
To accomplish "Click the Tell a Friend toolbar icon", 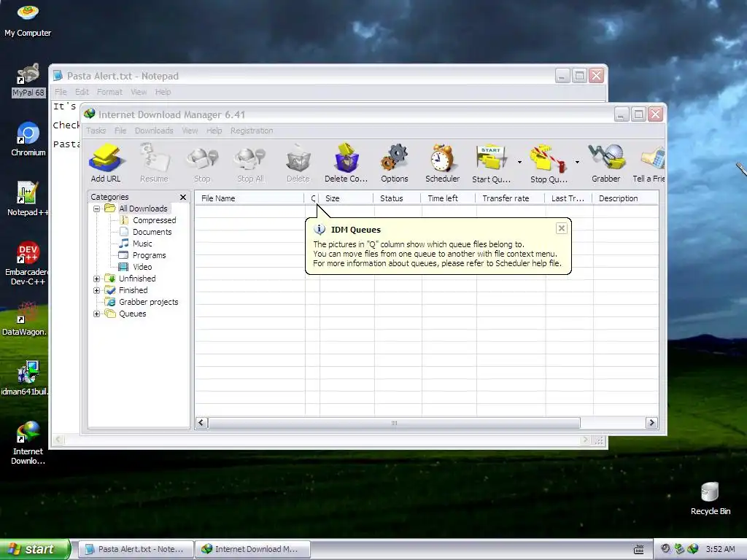I will point(649,163).
